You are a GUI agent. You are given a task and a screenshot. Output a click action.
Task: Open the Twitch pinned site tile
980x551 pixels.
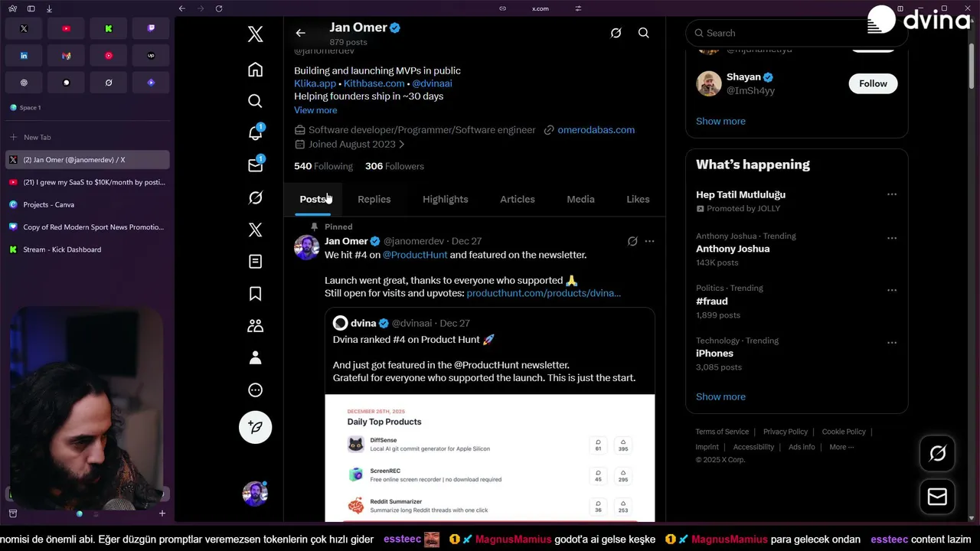tap(151, 29)
